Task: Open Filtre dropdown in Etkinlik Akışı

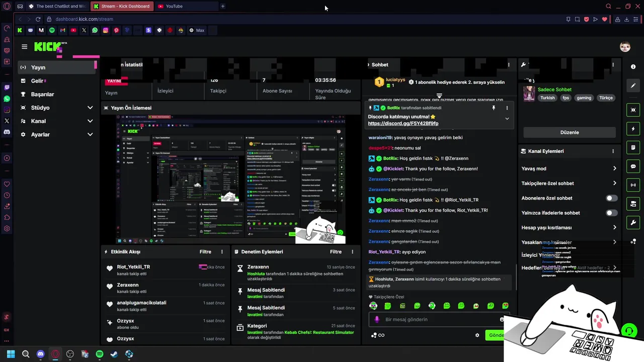Action: (205, 252)
